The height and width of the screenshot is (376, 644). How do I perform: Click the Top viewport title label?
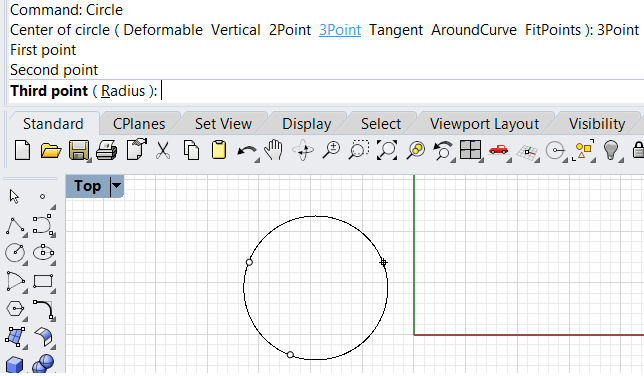[87, 186]
